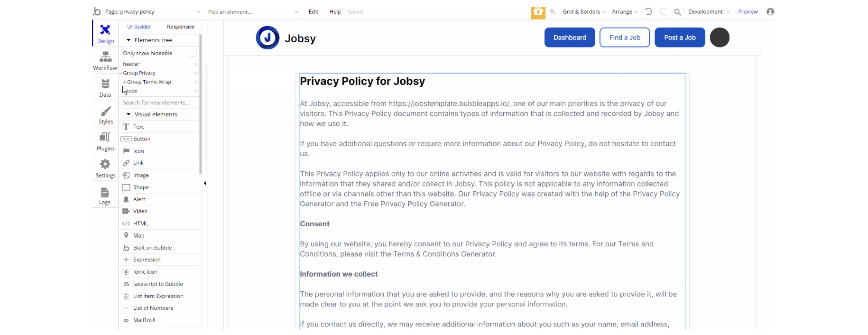Click the Post a Job button

(679, 37)
